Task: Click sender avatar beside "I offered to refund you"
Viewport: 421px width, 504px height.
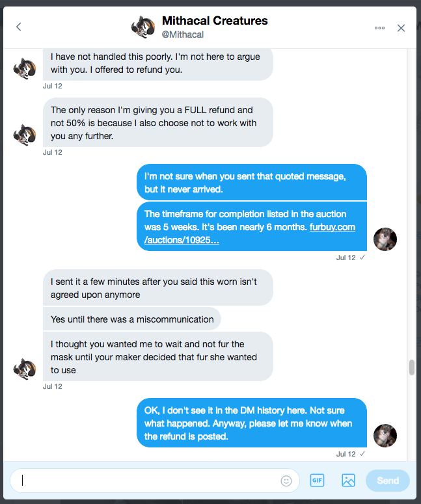Action: point(25,68)
